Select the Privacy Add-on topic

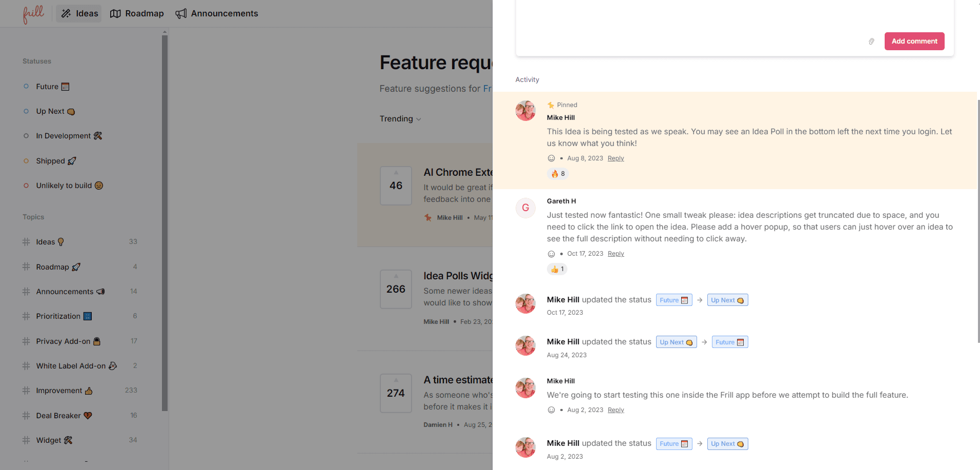[x=80, y=341]
